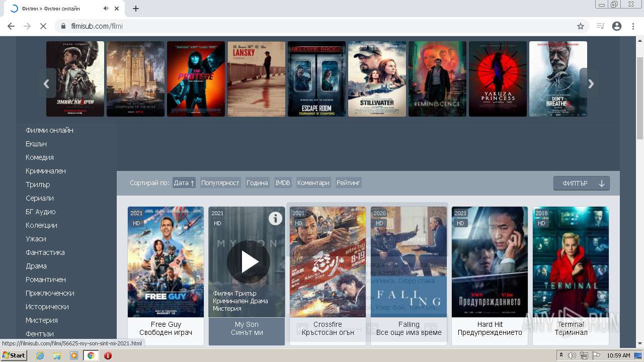Open the volume tray icon

(x=572, y=355)
